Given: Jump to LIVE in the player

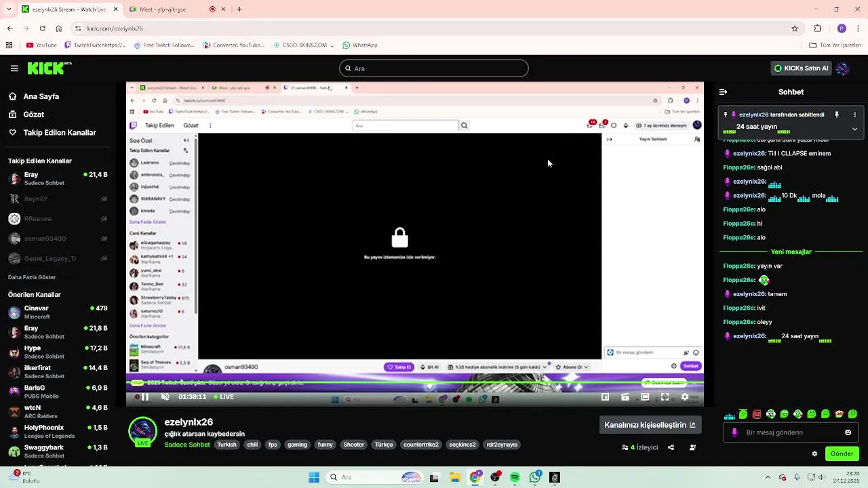Looking at the screenshot, I should pos(223,397).
